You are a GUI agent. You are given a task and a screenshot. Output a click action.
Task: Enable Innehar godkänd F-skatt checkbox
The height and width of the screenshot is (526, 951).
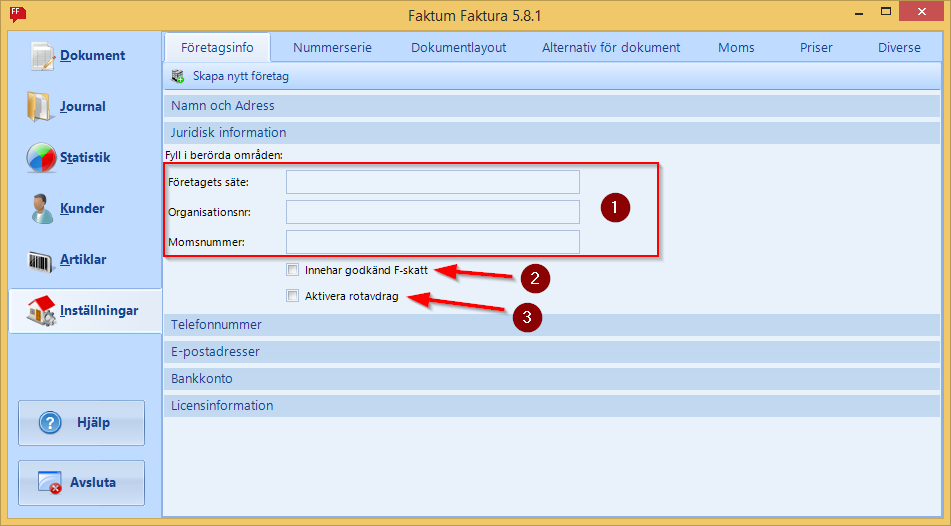[292, 270]
